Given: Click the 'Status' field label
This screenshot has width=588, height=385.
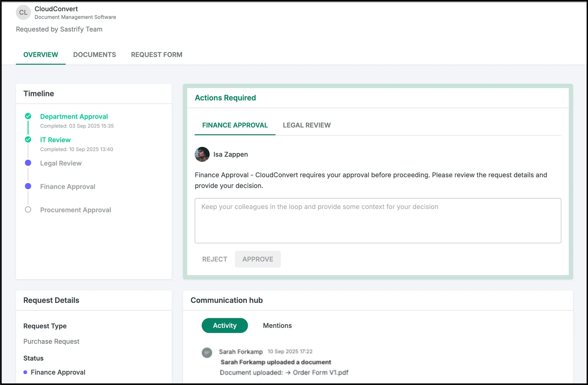Looking at the screenshot, I should pyautogui.click(x=33, y=358).
